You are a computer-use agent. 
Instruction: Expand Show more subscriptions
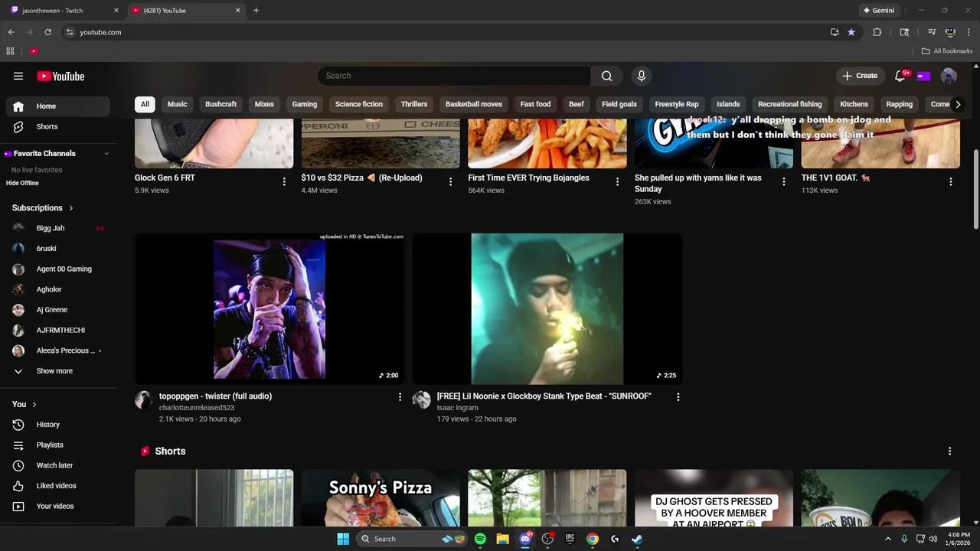[x=58, y=371]
